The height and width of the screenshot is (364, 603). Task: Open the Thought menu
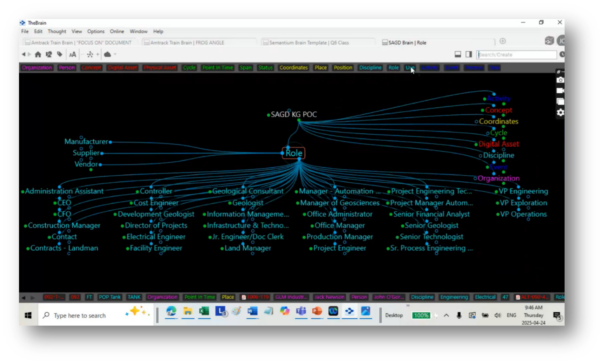(x=57, y=32)
